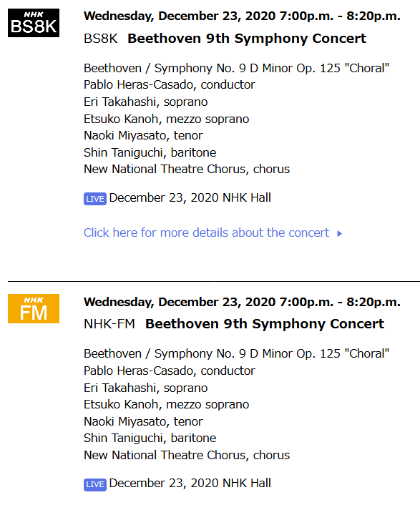Click the 'BS8K' channel text label
The width and height of the screenshot is (420, 505).
[x=101, y=39]
